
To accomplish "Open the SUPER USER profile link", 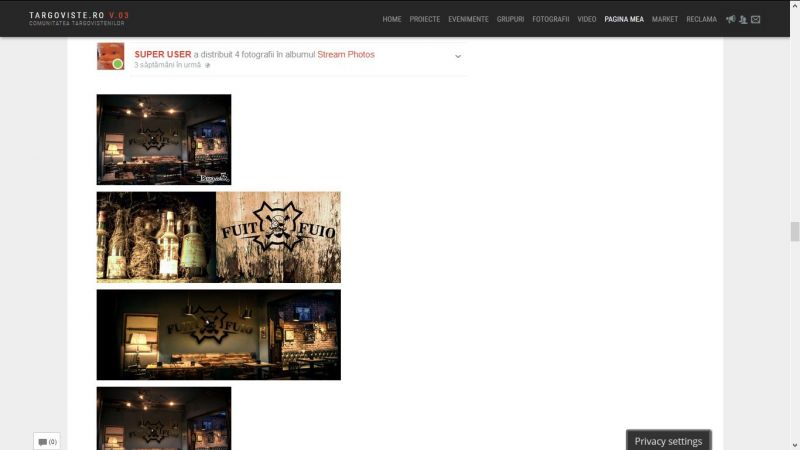I will (x=163, y=54).
